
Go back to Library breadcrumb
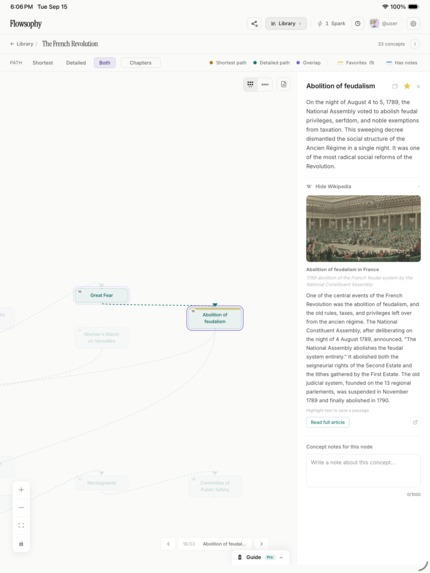click(22, 44)
